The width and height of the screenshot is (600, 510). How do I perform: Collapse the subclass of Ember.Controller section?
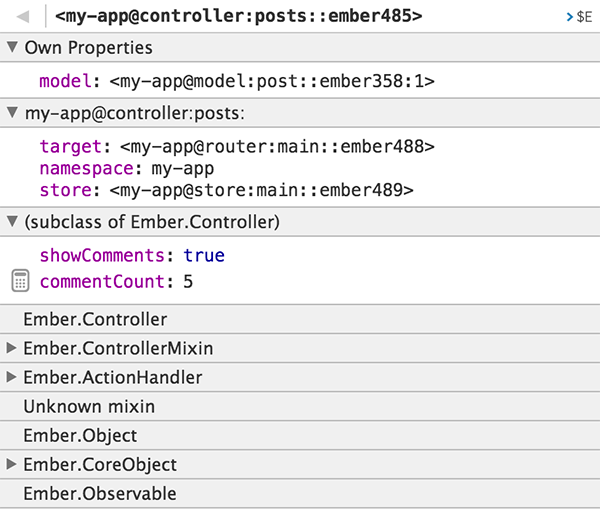point(11,221)
